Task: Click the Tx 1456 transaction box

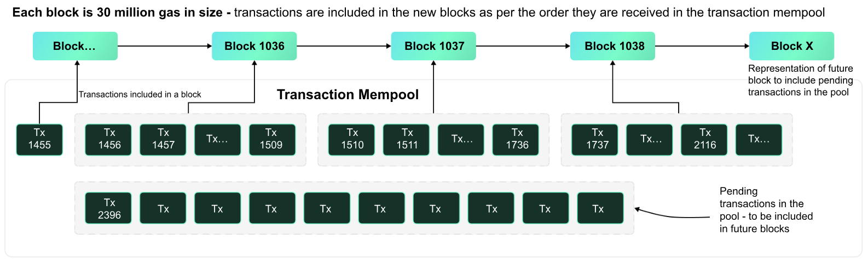Action: (108, 139)
